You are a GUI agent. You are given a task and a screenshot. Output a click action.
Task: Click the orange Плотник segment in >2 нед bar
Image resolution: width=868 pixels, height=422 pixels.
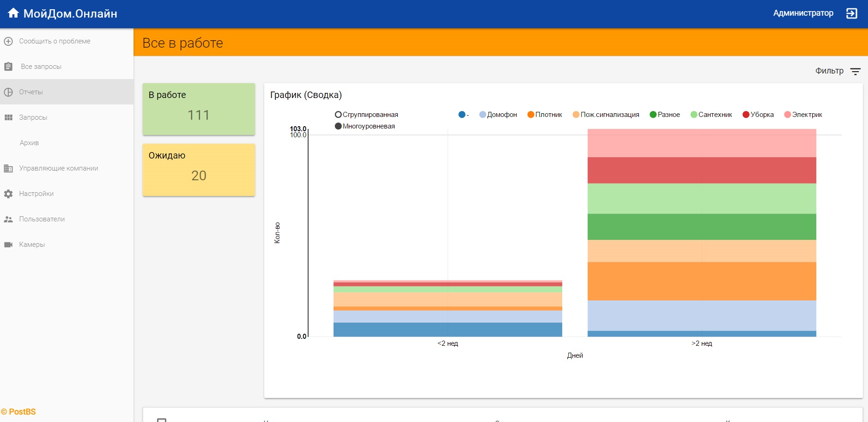[702, 281]
